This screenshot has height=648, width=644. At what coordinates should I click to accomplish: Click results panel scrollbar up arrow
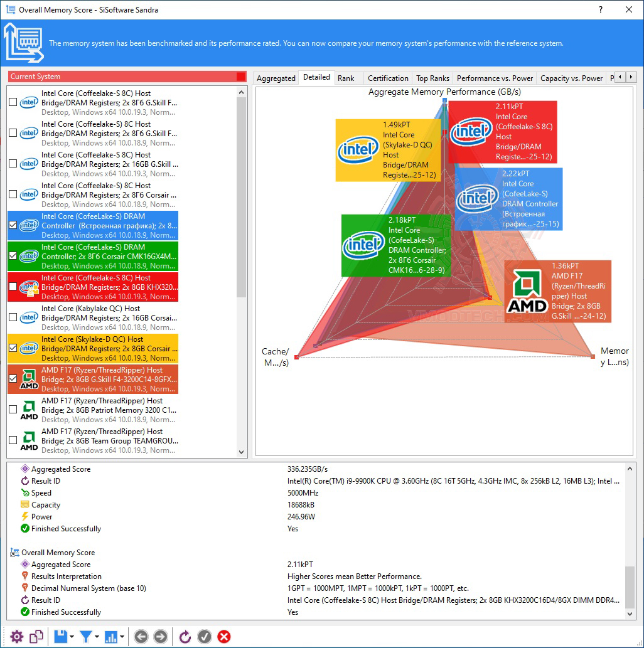[630, 469]
